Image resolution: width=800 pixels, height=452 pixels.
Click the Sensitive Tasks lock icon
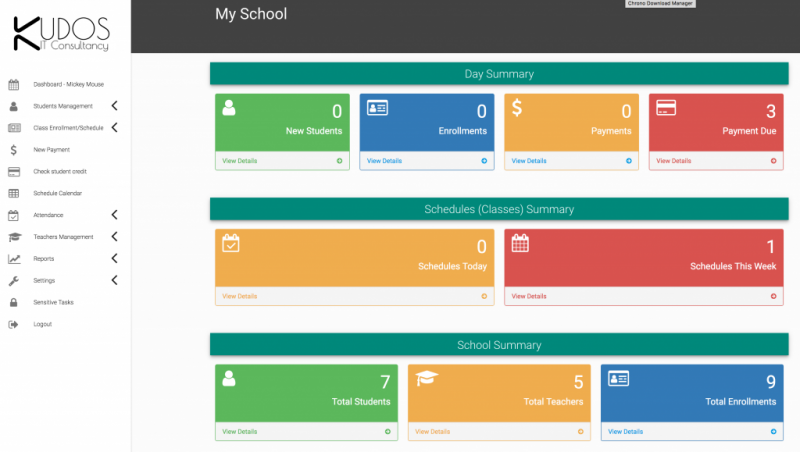14,303
